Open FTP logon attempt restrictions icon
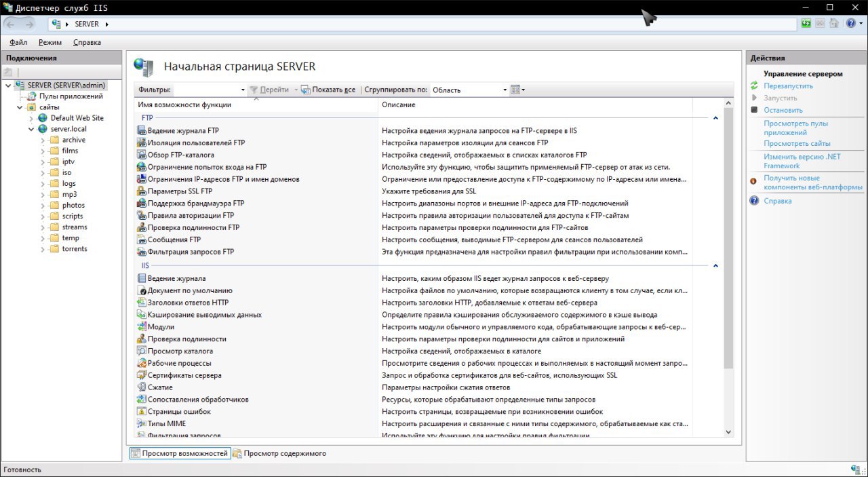This screenshot has height=477, width=868. (x=142, y=167)
